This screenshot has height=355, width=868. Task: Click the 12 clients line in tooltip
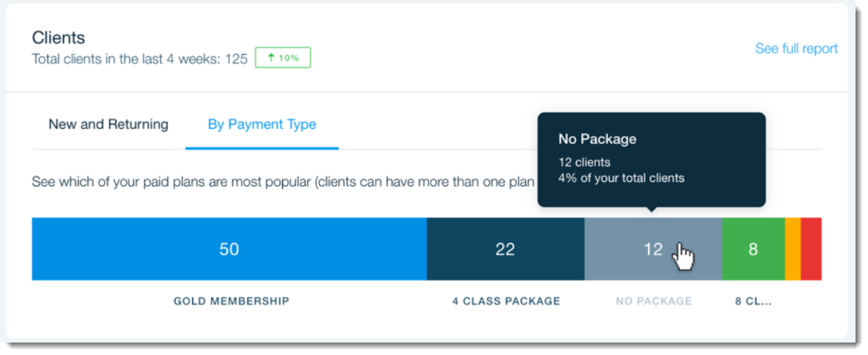coord(584,162)
